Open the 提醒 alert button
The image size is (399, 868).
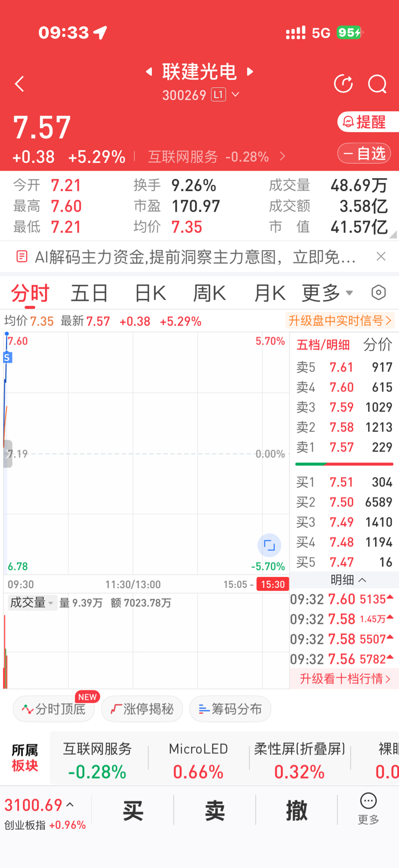tap(368, 122)
